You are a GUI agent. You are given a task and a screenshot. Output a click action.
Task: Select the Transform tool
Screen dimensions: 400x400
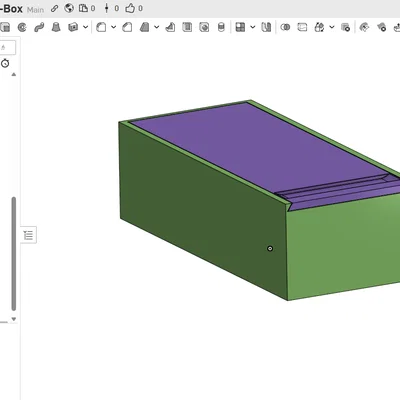point(319,27)
